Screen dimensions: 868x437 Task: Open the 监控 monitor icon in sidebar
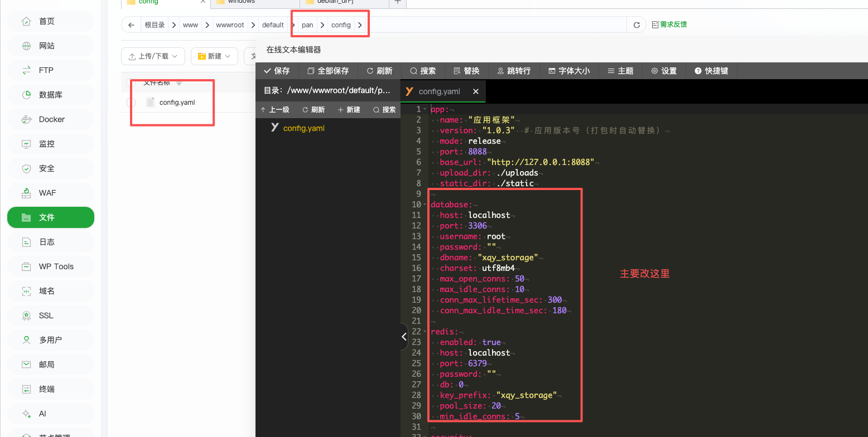point(26,144)
